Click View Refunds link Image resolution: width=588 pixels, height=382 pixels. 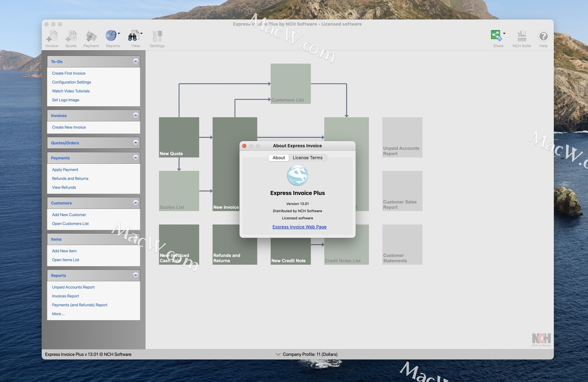click(x=64, y=187)
